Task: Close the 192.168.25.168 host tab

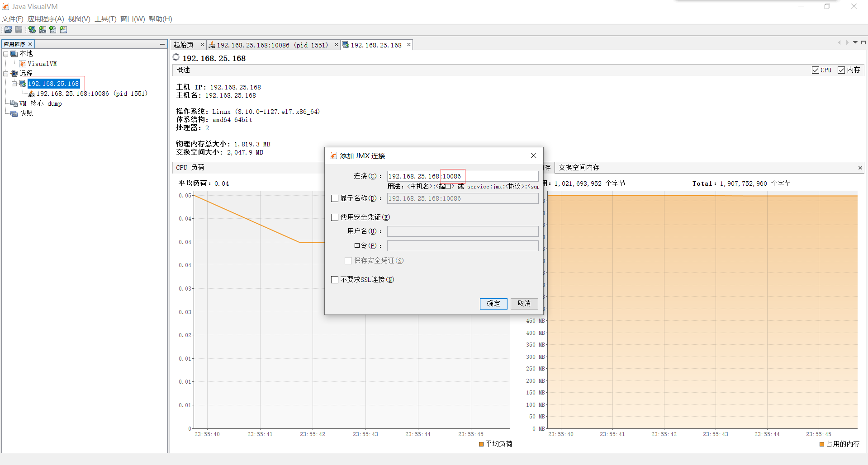Action: click(x=409, y=45)
